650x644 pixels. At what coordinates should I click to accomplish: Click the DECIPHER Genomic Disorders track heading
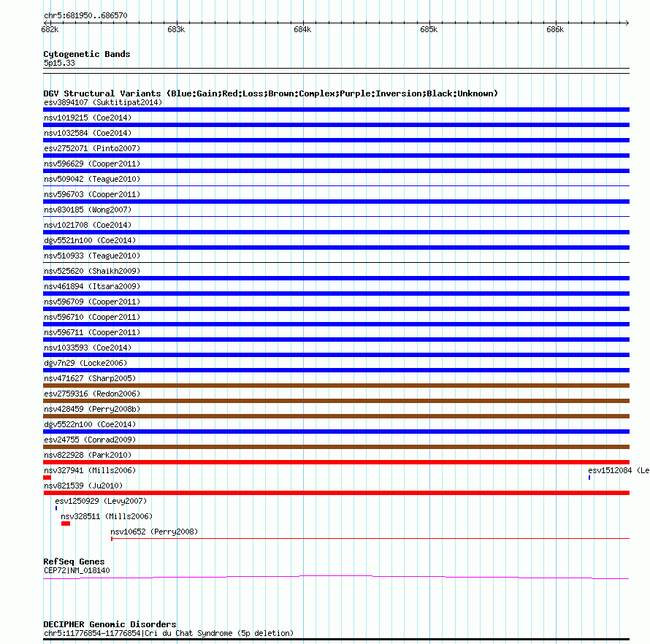click(110, 624)
